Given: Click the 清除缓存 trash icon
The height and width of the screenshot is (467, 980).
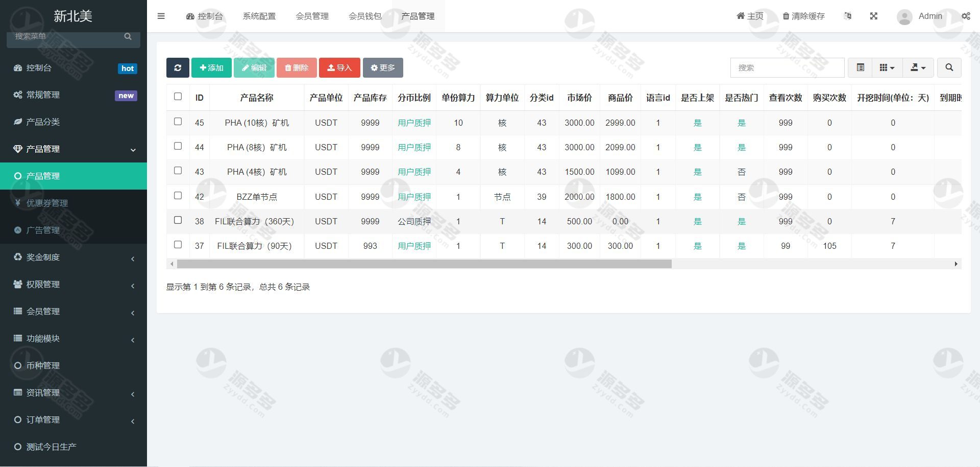Looking at the screenshot, I should pos(786,16).
